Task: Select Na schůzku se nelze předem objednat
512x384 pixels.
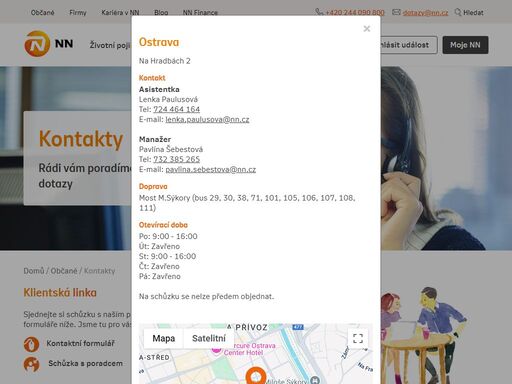Action: click(x=206, y=296)
